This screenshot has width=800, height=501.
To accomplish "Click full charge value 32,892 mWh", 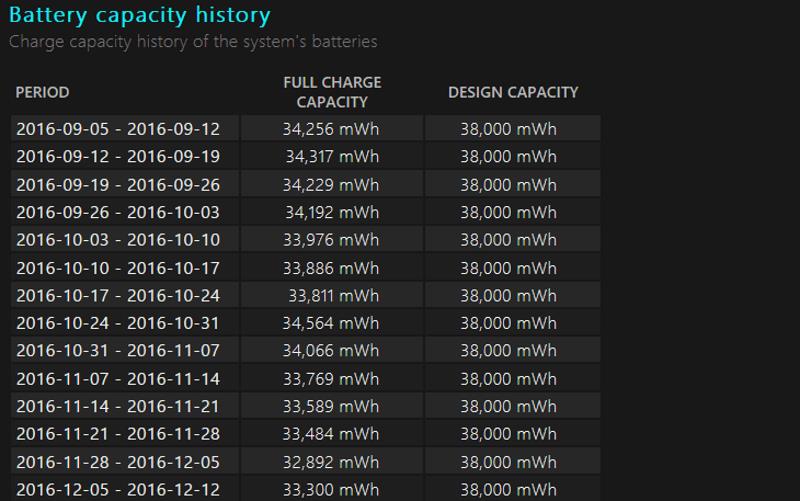I will click(331, 462).
